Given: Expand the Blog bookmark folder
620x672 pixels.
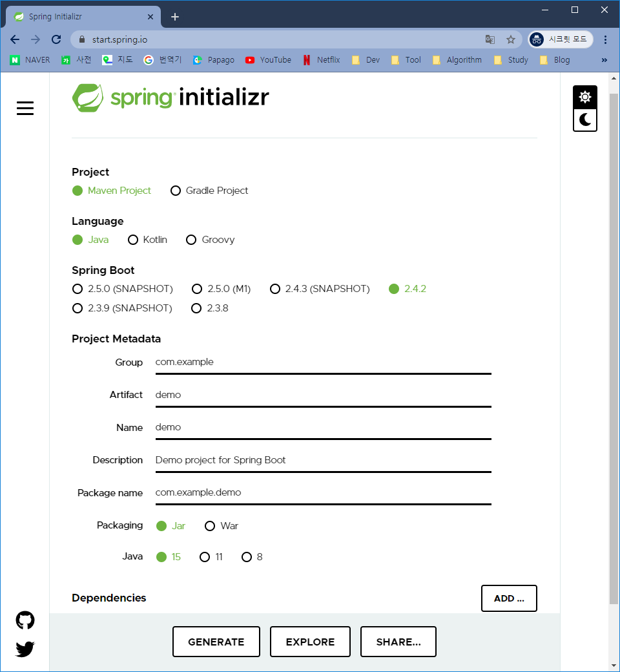Looking at the screenshot, I should click(x=555, y=60).
